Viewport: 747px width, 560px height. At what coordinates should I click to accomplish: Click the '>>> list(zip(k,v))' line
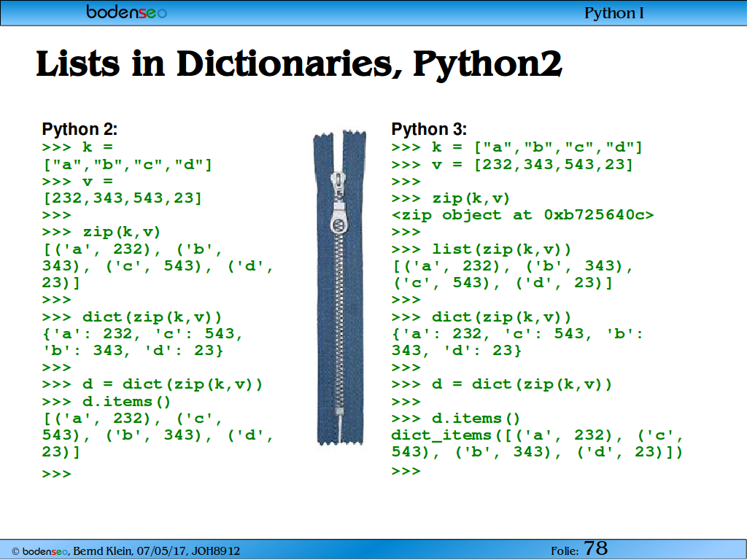coord(481,249)
